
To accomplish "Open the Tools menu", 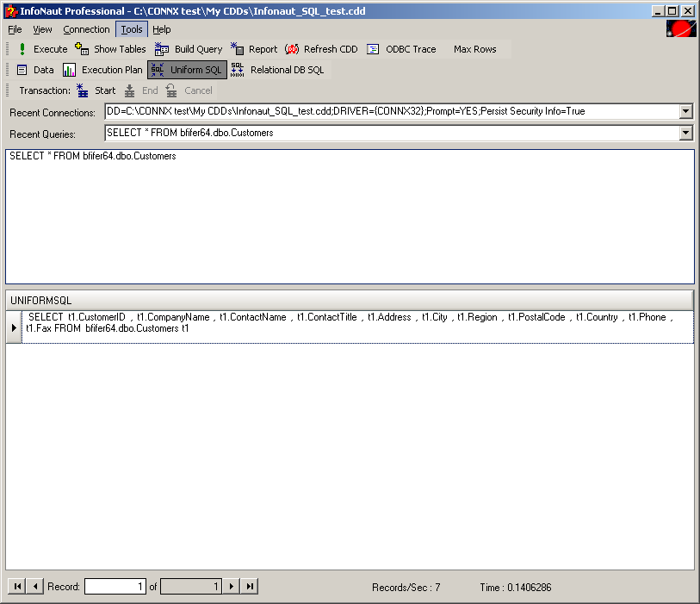I will click(x=132, y=29).
